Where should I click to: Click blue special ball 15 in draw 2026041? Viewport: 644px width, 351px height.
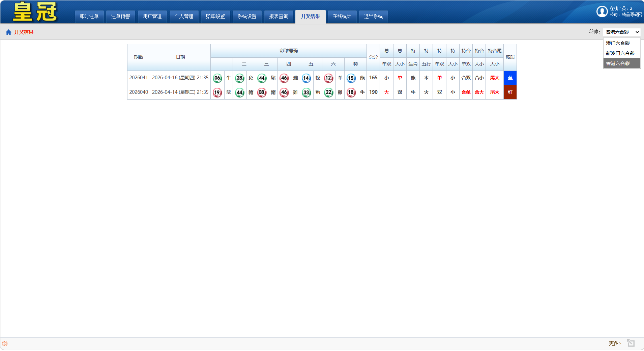(351, 78)
